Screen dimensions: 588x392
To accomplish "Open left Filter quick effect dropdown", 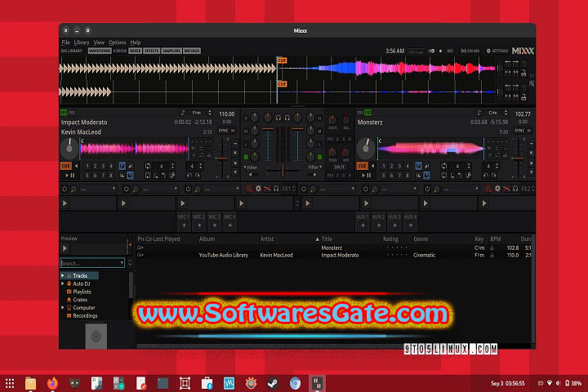I will pyautogui.click(x=250, y=167).
